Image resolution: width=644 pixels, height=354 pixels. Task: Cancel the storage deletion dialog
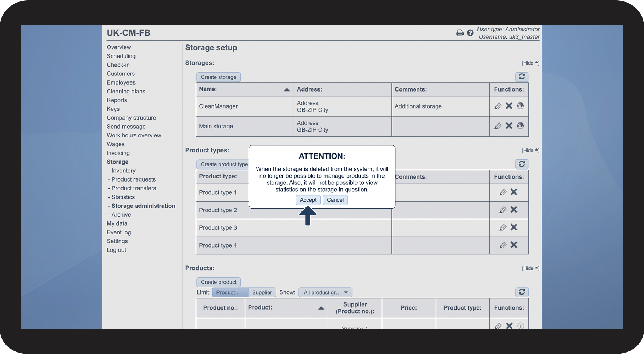(x=335, y=200)
